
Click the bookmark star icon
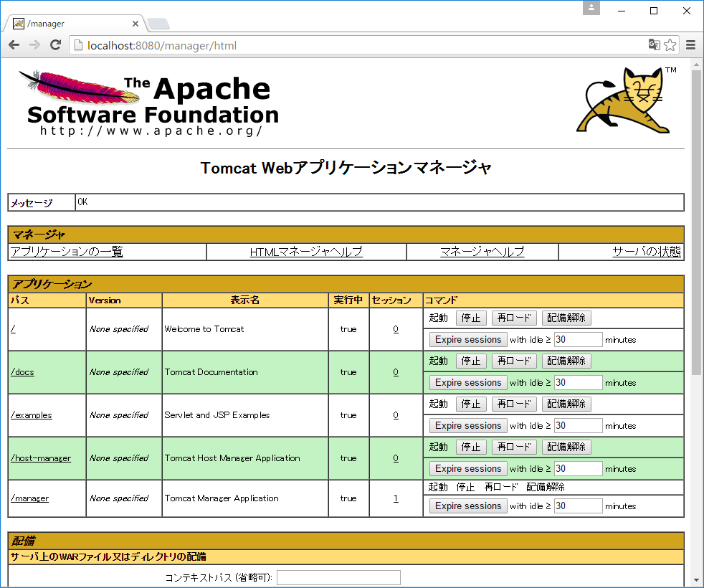670,45
